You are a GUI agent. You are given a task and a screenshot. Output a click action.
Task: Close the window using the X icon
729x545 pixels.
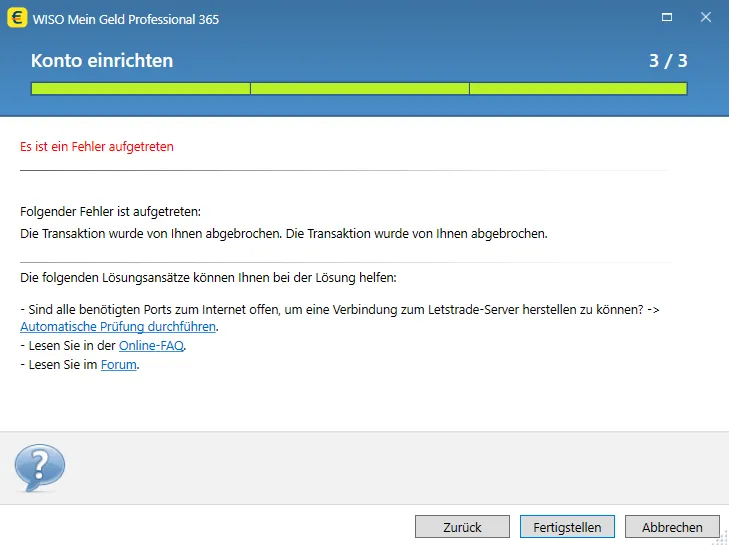tap(706, 18)
